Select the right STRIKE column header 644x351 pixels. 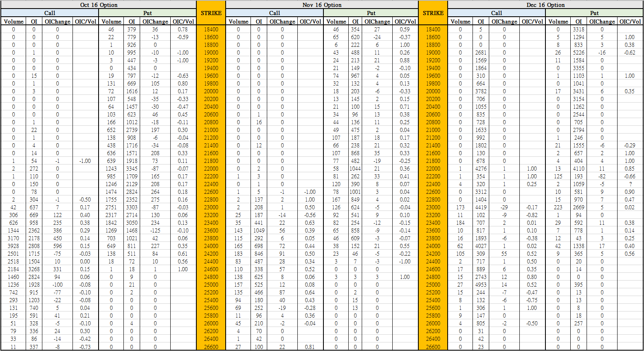click(433, 13)
